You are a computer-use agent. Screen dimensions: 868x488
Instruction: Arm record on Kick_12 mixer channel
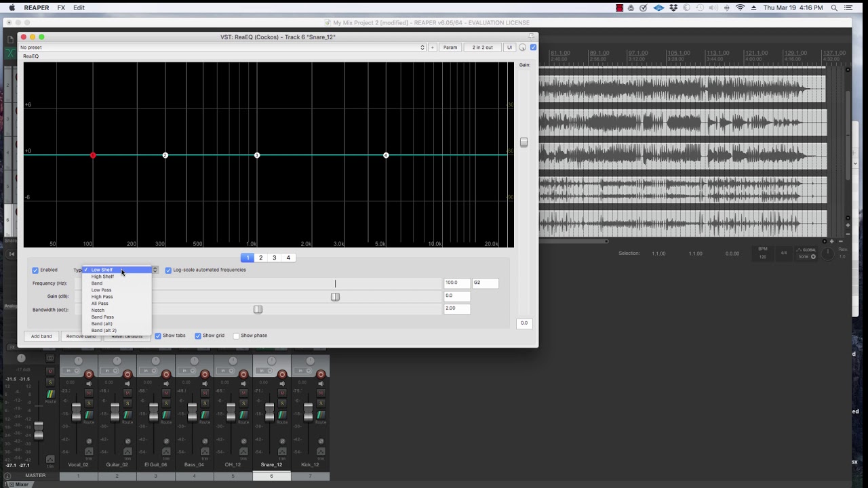[x=321, y=374]
